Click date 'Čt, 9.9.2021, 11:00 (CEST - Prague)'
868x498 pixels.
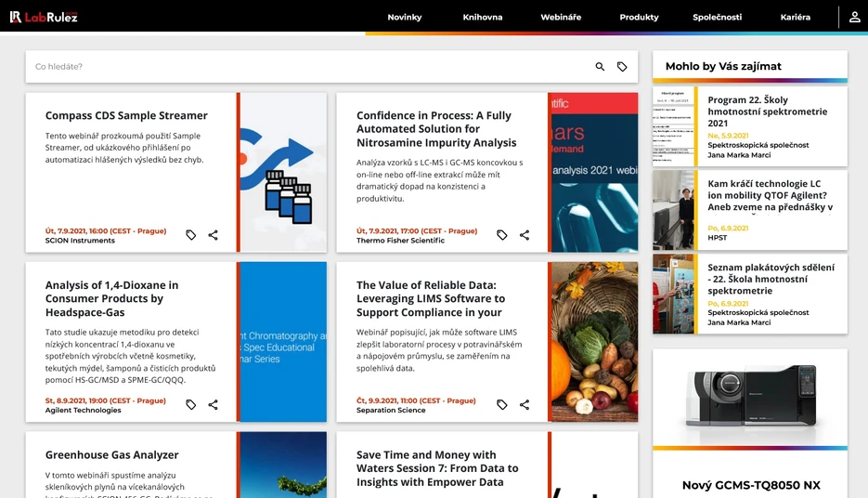[416, 400]
